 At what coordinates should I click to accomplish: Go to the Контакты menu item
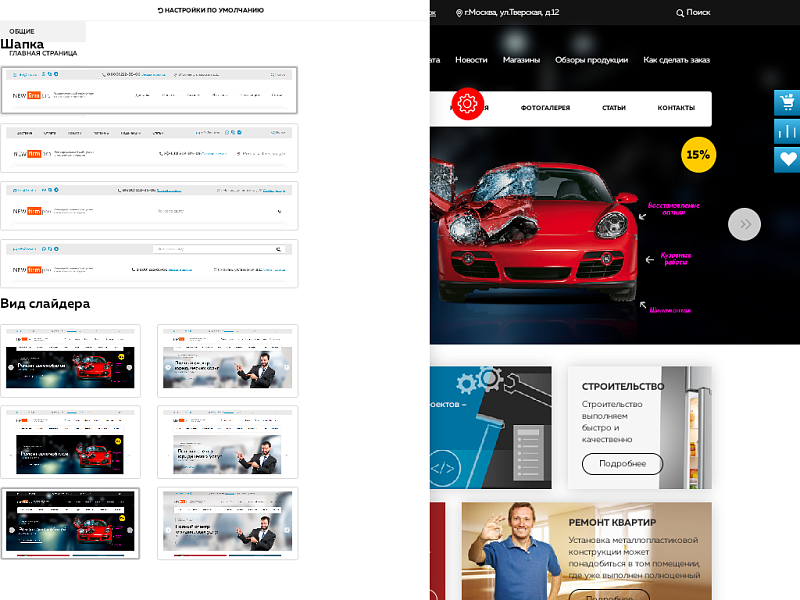(x=676, y=108)
